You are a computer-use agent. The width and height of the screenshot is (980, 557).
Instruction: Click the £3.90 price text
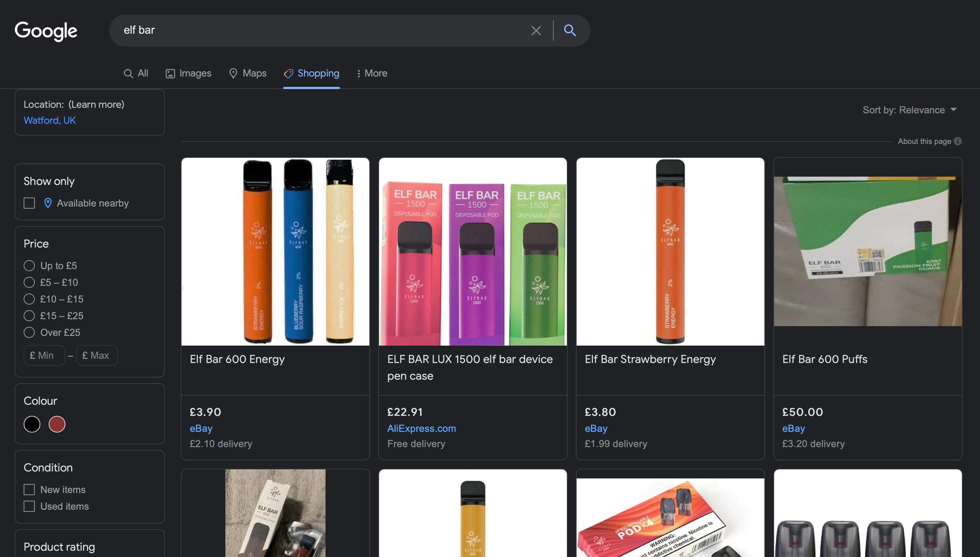(206, 412)
